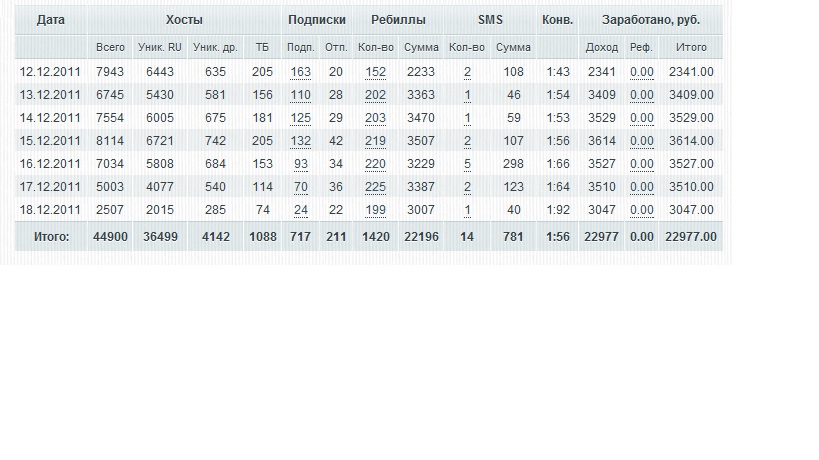Click the Доход sub-header

point(602,47)
